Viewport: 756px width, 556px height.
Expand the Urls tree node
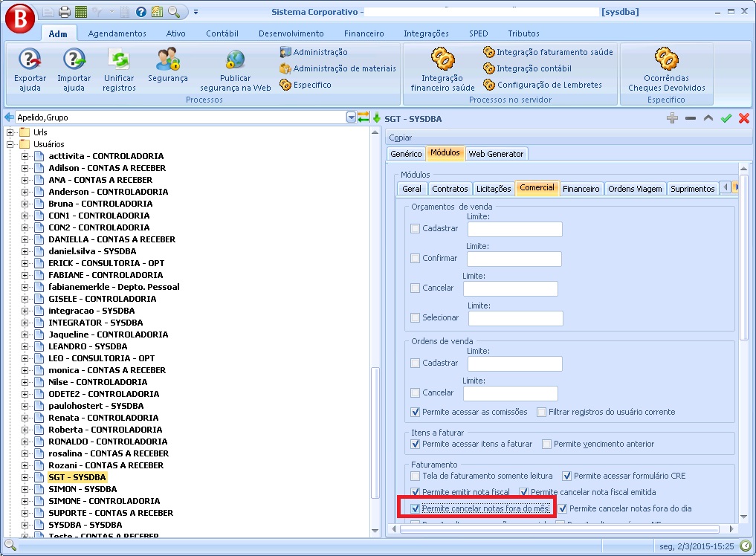(x=10, y=132)
